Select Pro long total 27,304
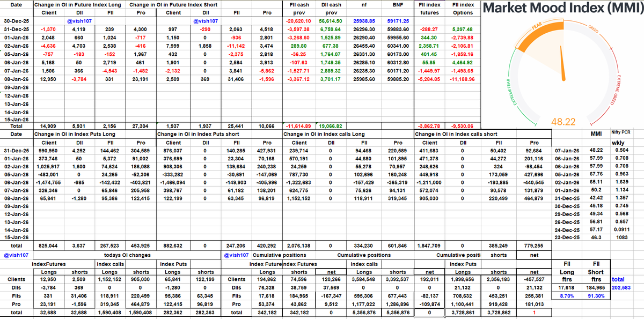Image resolution: width=644 pixels, height=319 pixels. pyautogui.click(x=140, y=125)
